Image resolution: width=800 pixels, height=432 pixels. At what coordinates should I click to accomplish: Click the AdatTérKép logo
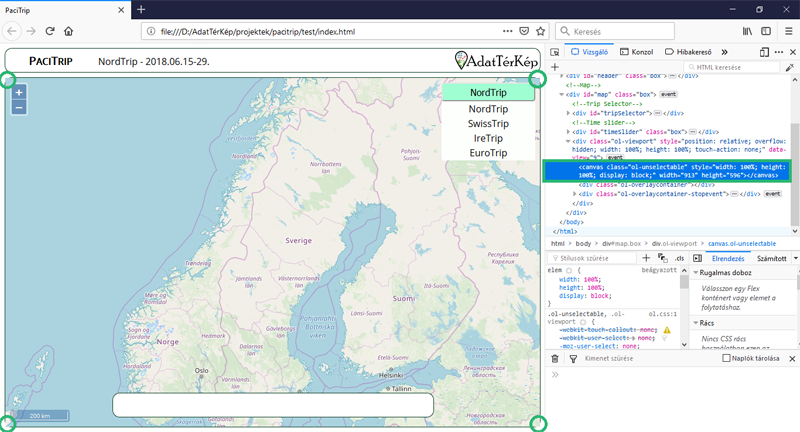tap(496, 61)
